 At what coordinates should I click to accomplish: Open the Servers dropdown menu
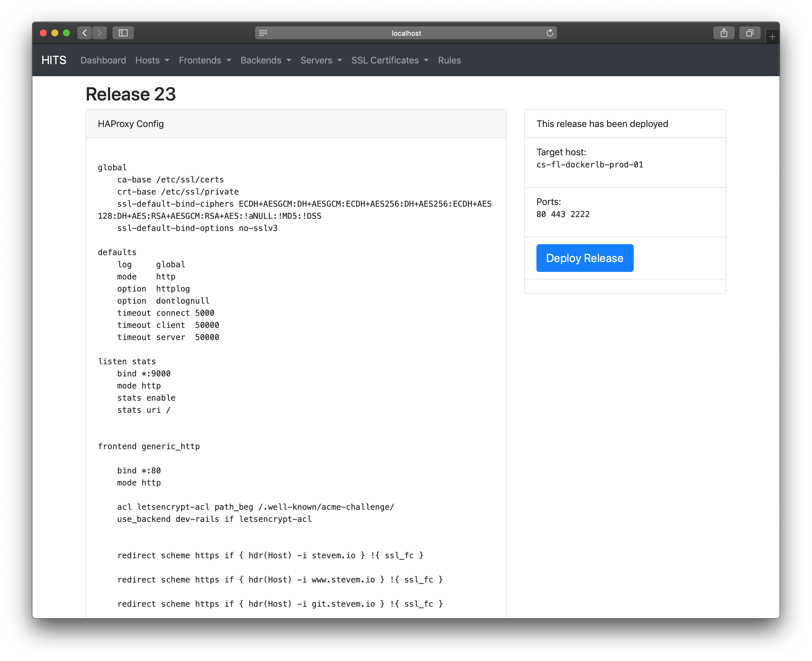[x=321, y=61]
